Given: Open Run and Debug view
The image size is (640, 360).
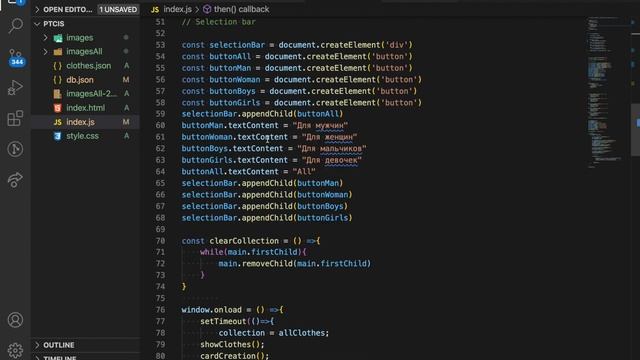Looking at the screenshot, I should (x=15, y=87).
